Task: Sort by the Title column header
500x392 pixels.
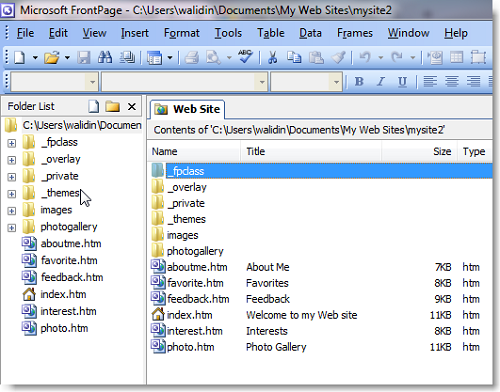Action: pyautogui.click(x=311, y=152)
